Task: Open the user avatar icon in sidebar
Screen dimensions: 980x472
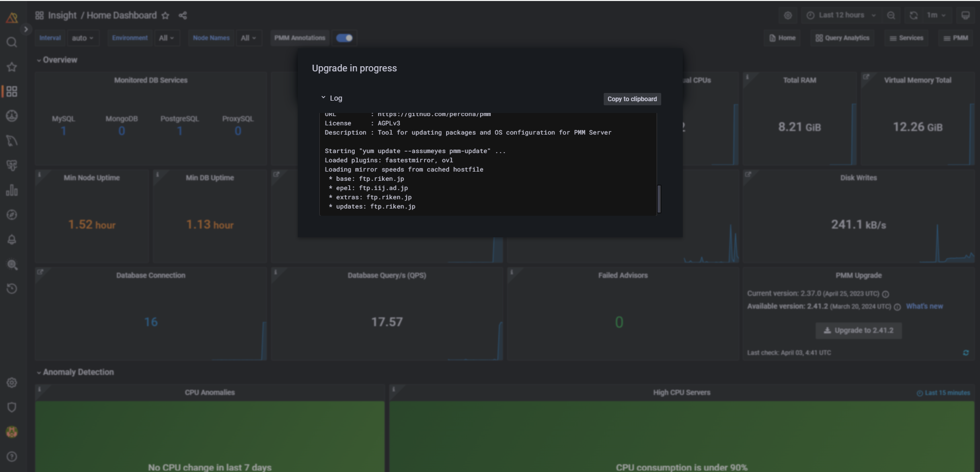Action: click(12, 432)
